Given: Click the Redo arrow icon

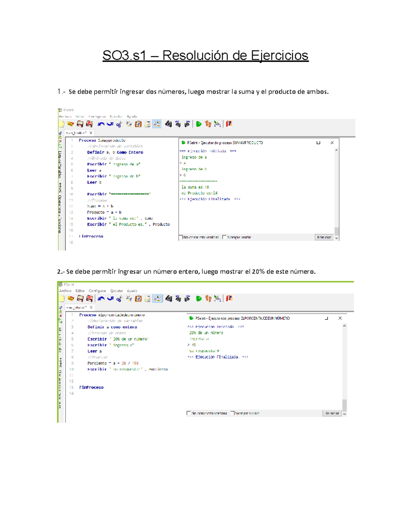Looking at the screenshot, I should [x=110, y=124].
